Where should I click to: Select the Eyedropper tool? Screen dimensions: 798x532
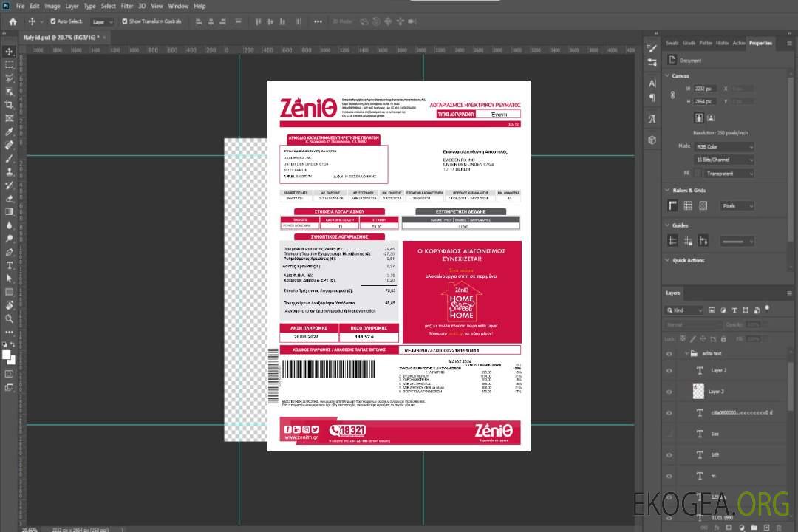pos(9,132)
